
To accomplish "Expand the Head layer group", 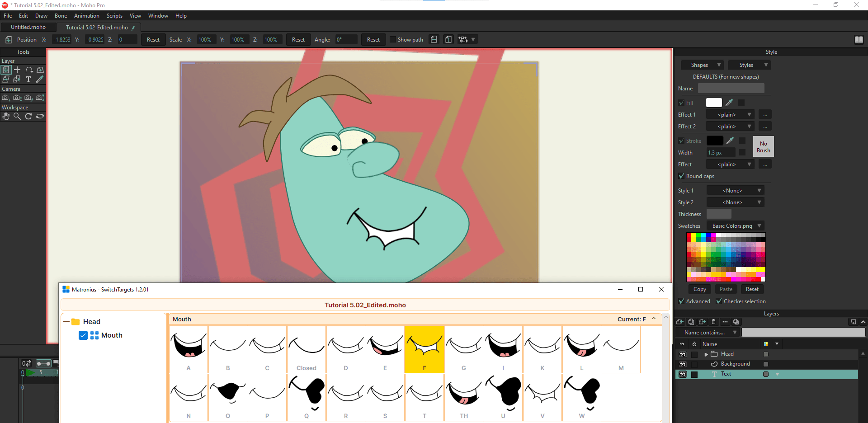I will [706, 354].
